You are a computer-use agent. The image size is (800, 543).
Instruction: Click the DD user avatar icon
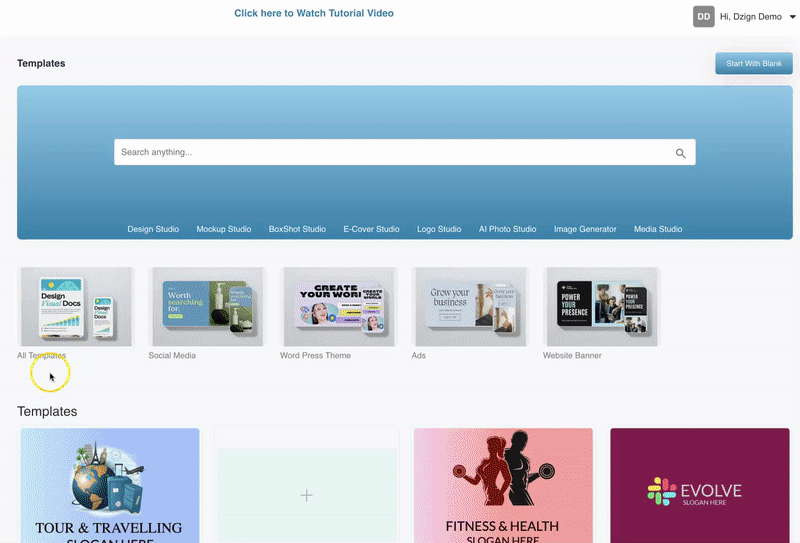click(704, 16)
